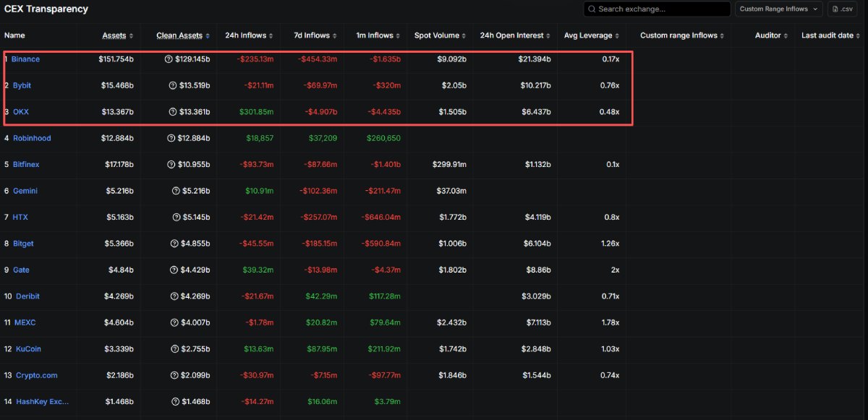Focus the Search exchange input field
Image resolution: width=868 pixels, height=420 pixels.
click(657, 9)
